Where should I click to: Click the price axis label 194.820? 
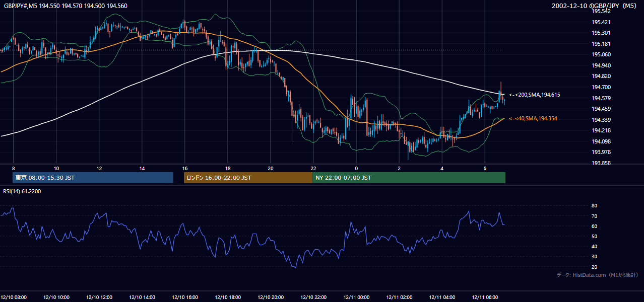[601, 76]
